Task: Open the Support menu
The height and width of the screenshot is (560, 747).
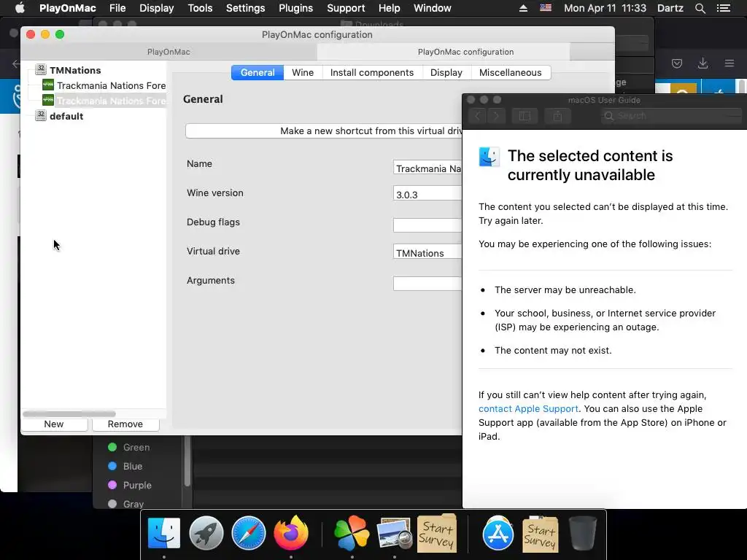Action: (x=345, y=8)
